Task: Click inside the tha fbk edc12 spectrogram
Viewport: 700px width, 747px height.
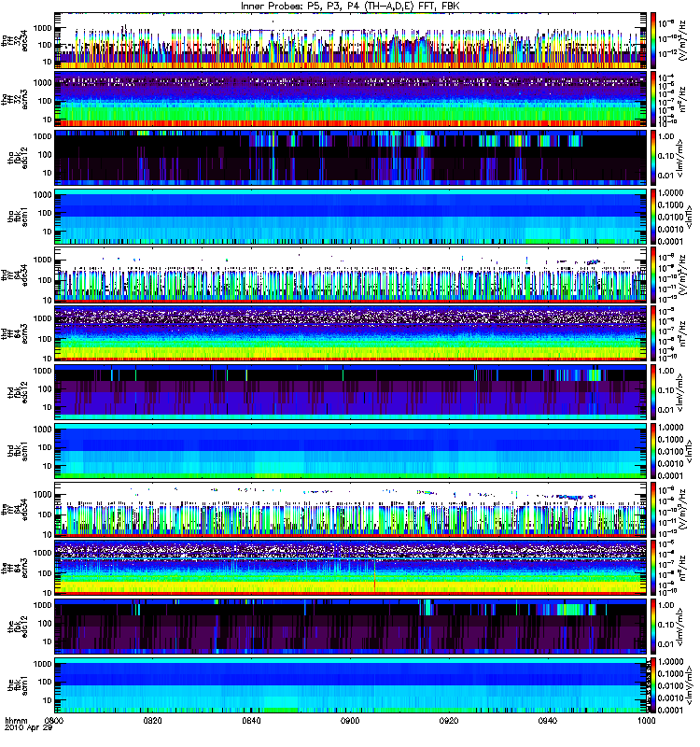Action: 351,158
